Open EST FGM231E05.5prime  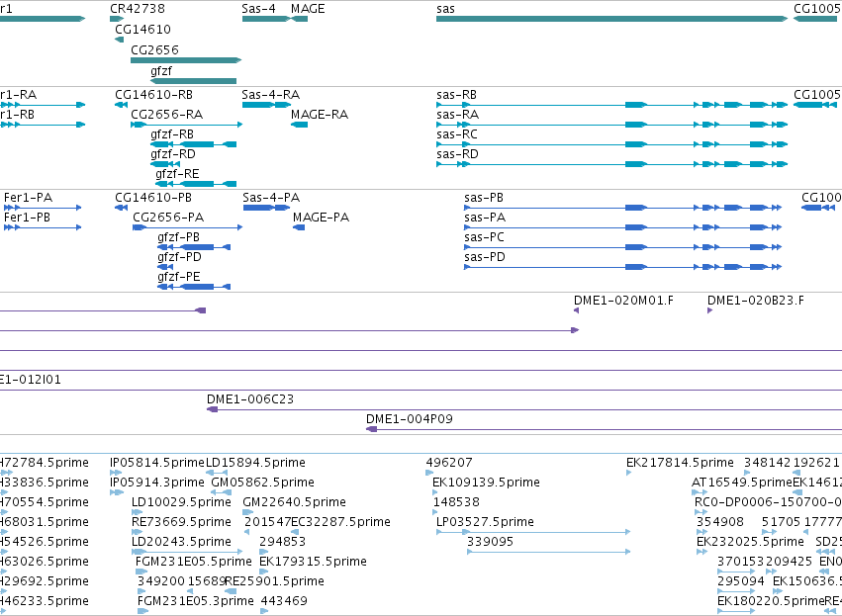[x=194, y=562]
